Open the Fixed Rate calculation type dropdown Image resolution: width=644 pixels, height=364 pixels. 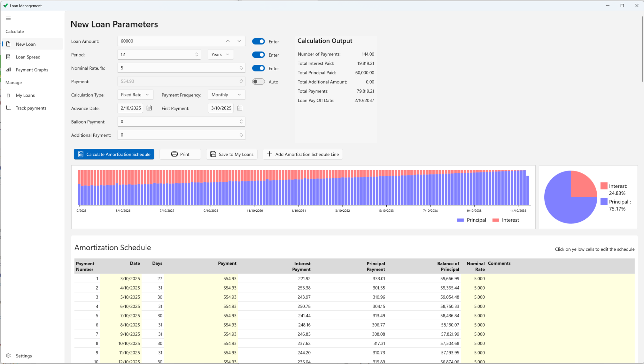(135, 95)
